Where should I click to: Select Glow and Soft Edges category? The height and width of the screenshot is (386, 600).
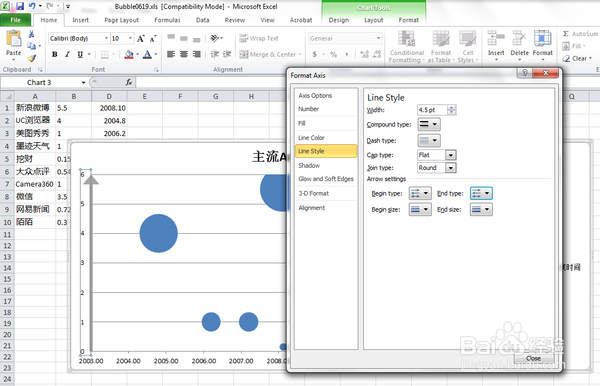coord(326,179)
